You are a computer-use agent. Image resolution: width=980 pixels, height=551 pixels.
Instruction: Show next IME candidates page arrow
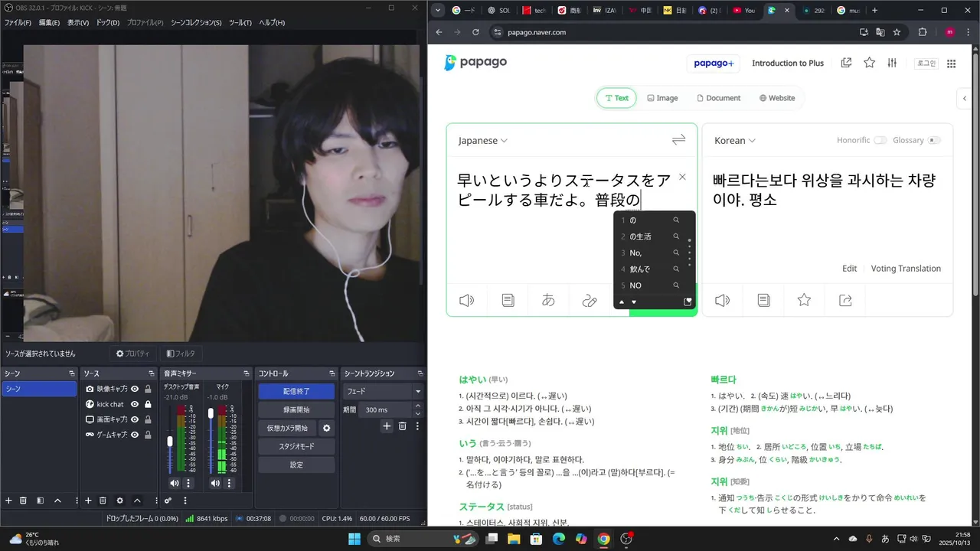point(634,302)
